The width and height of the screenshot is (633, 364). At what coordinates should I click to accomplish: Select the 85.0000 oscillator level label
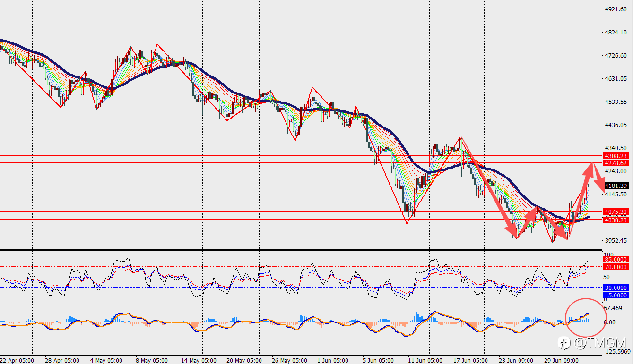(x=616, y=259)
